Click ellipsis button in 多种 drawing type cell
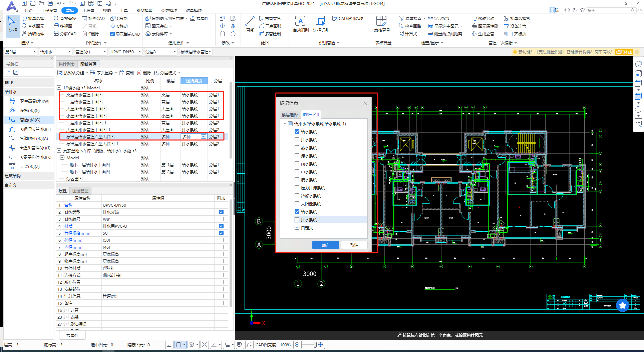Image resolution: width=644 pixels, height=352 pixels. (203, 137)
